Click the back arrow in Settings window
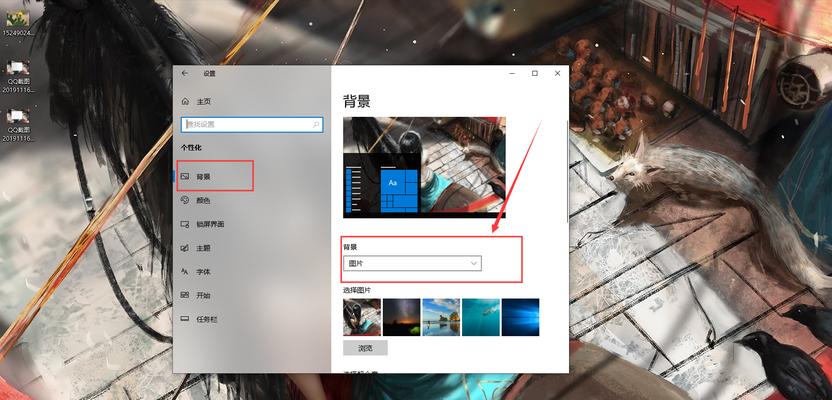The height and width of the screenshot is (400, 832). coord(185,73)
